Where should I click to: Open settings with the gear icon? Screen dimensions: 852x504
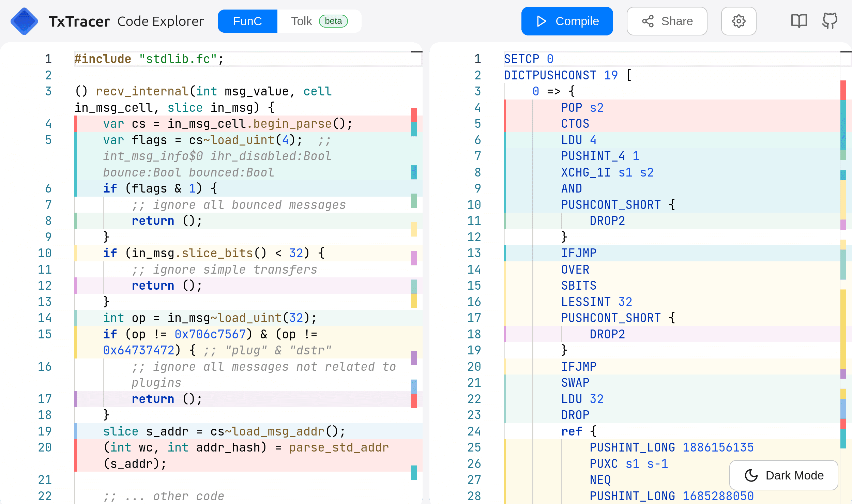point(739,21)
